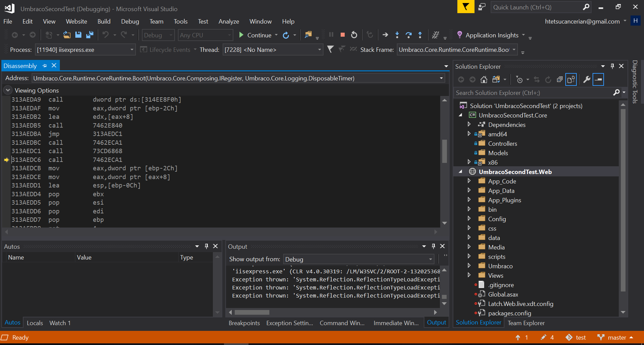This screenshot has width=644, height=345.
Task: Click the thread filter funnel icon
Action: click(331, 49)
